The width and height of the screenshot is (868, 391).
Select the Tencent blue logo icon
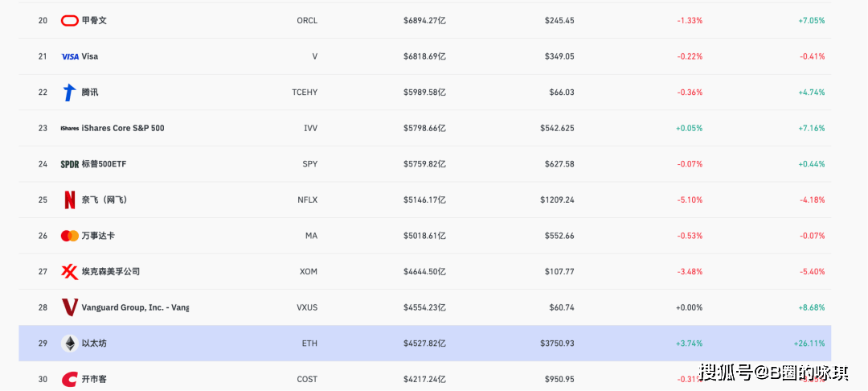coord(69,93)
